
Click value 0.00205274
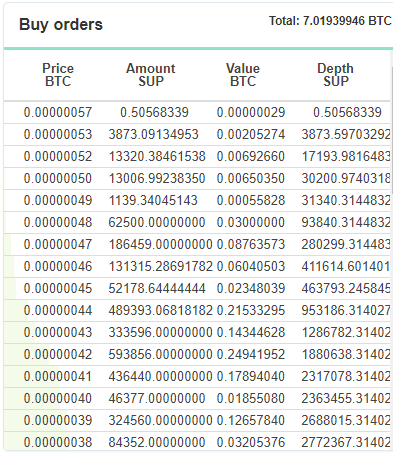251,134
